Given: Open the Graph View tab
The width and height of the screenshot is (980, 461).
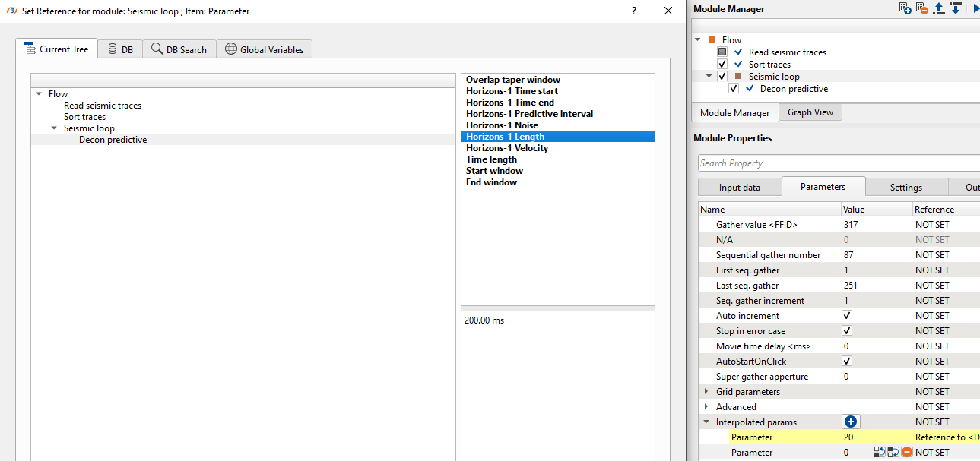Looking at the screenshot, I should [810, 112].
